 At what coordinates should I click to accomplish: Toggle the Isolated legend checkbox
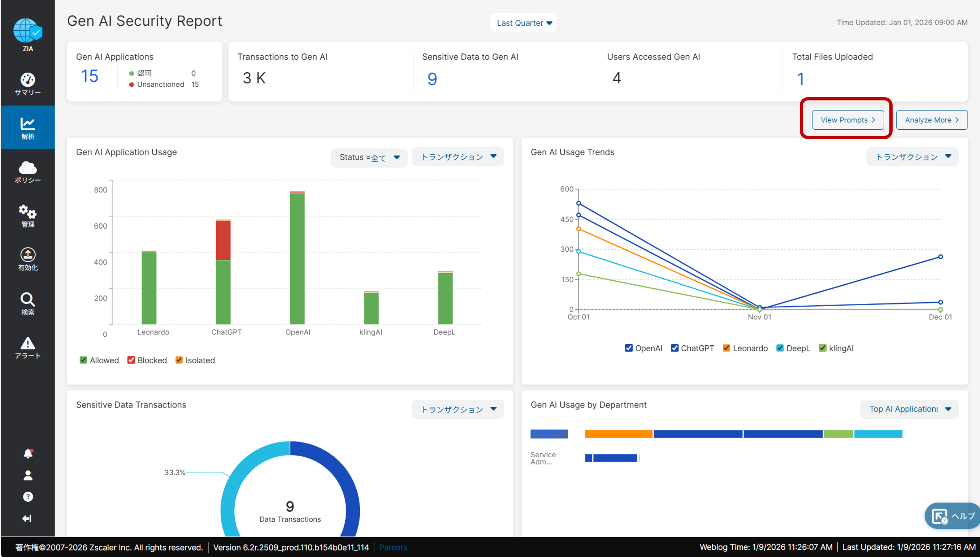pyautogui.click(x=179, y=360)
